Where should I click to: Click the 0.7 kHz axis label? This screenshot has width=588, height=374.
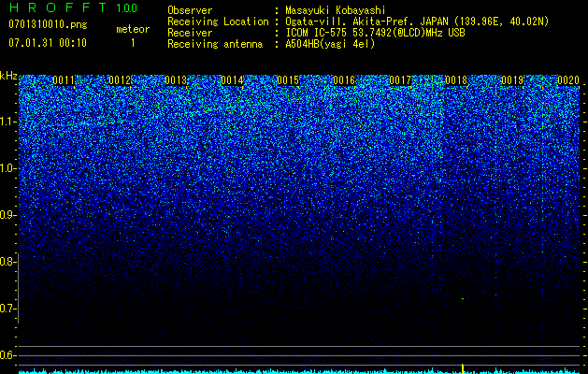click(7, 309)
